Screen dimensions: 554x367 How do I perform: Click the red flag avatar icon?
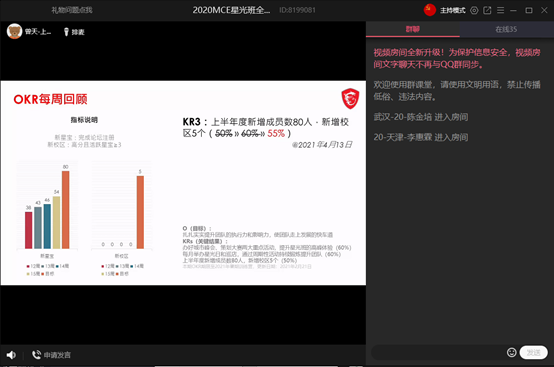point(430,10)
